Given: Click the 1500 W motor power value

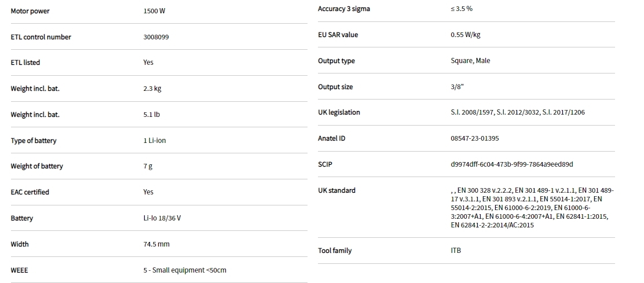Looking at the screenshot, I should (x=154, y=12).
